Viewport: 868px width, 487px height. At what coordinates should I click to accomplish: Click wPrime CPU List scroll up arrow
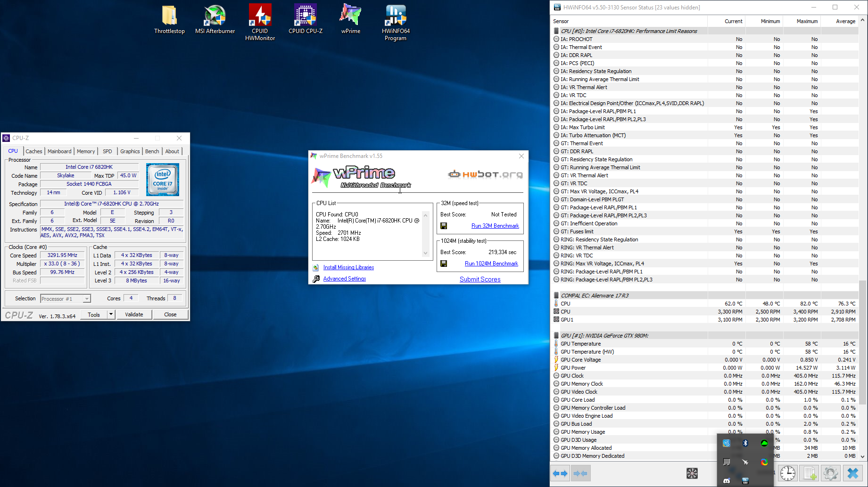coord(425,215)
